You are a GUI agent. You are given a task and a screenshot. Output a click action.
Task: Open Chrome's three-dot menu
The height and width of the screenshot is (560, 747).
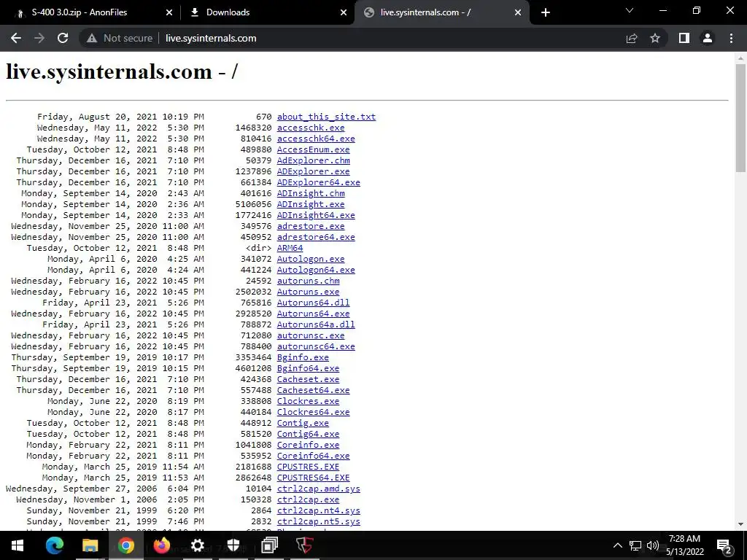tap(731, 38)
